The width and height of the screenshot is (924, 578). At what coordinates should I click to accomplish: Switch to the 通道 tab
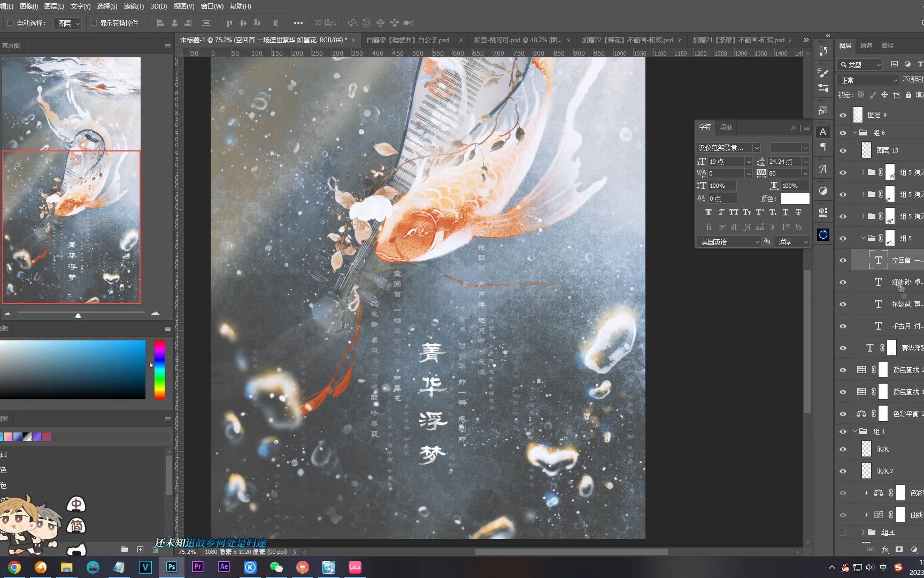click(x=866, y=45)
